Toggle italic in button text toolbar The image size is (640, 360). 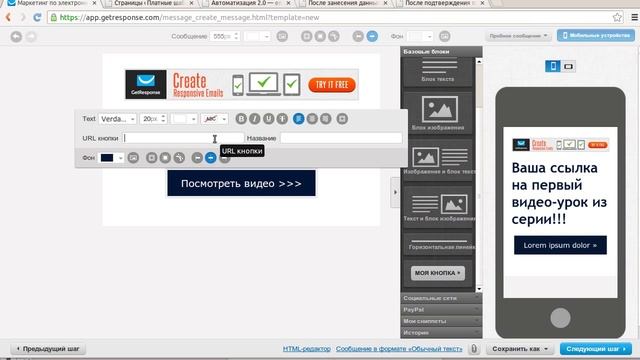tap(255, 119)
